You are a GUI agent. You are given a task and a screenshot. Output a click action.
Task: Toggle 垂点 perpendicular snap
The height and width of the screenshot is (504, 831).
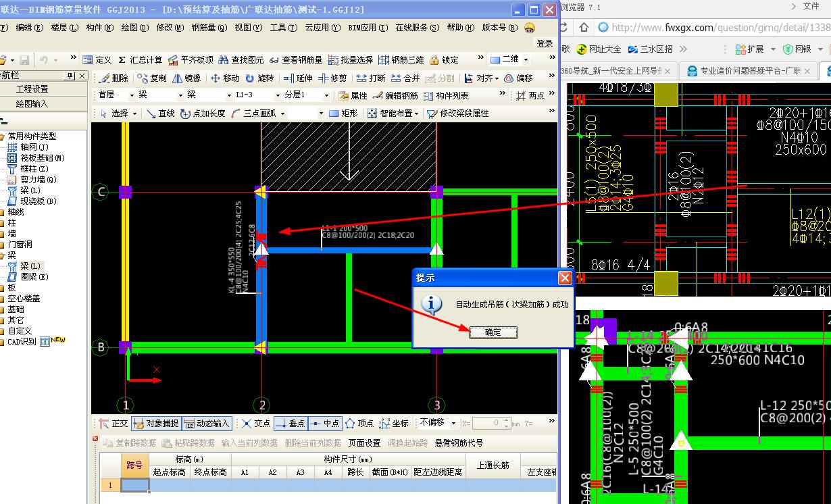click(291, 424)
